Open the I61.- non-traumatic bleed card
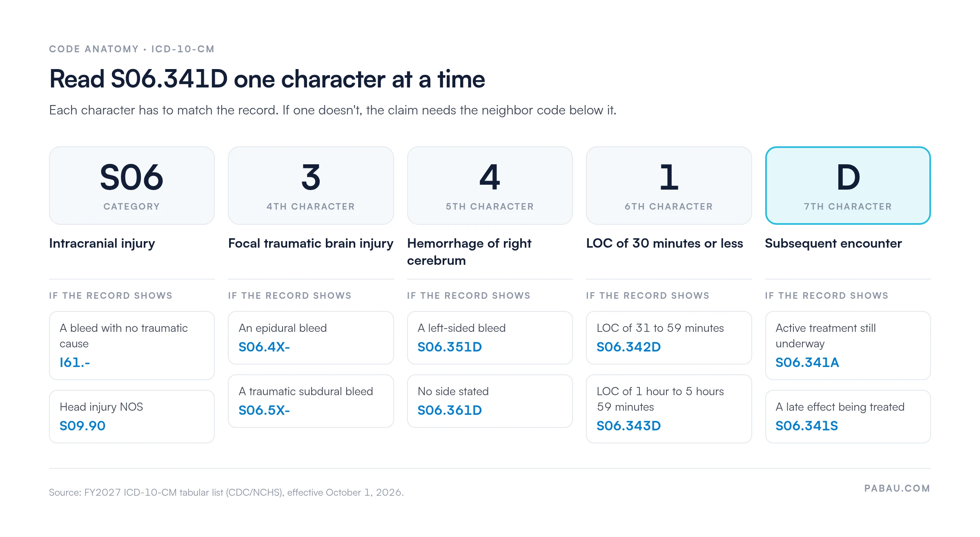 tap(131, 345)
